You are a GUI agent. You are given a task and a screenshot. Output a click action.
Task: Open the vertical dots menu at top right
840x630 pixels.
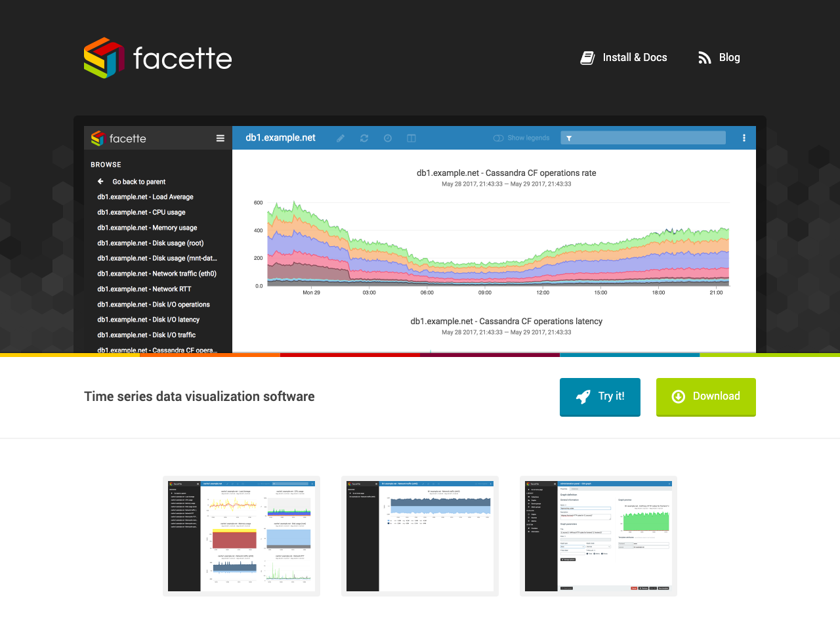pos(744,138)
